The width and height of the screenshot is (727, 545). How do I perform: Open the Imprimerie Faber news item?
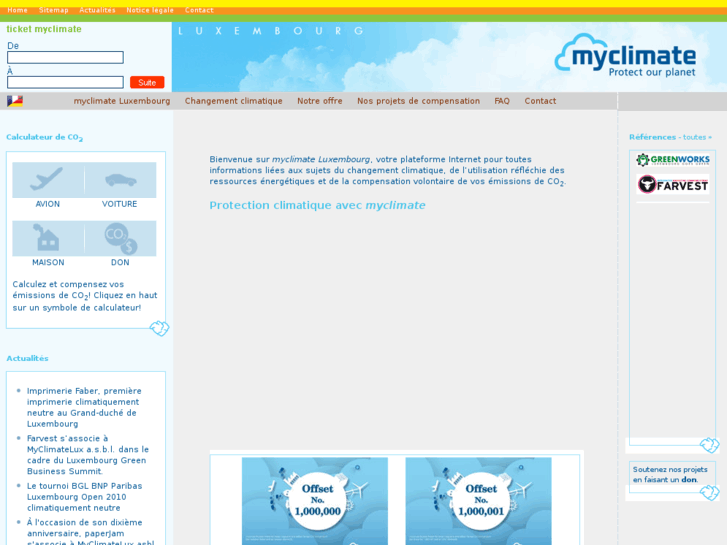84,407
